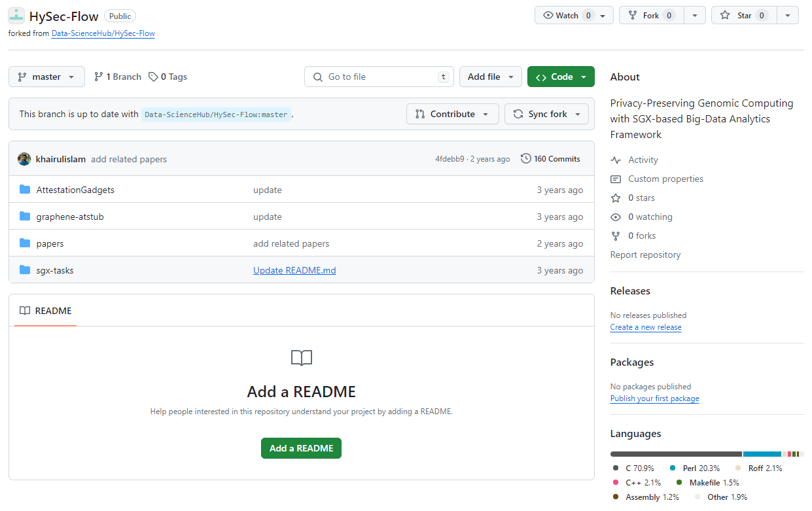Fork the repository
The height and width of the screenshot is (511, 812).
pyautogui.click(x=650, y=15)
